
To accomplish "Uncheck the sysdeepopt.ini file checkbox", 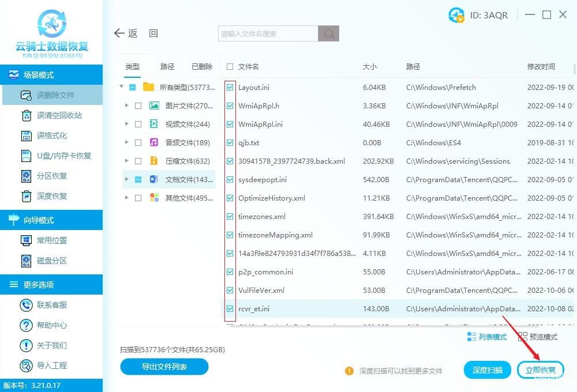I will [x=230, y=179].
